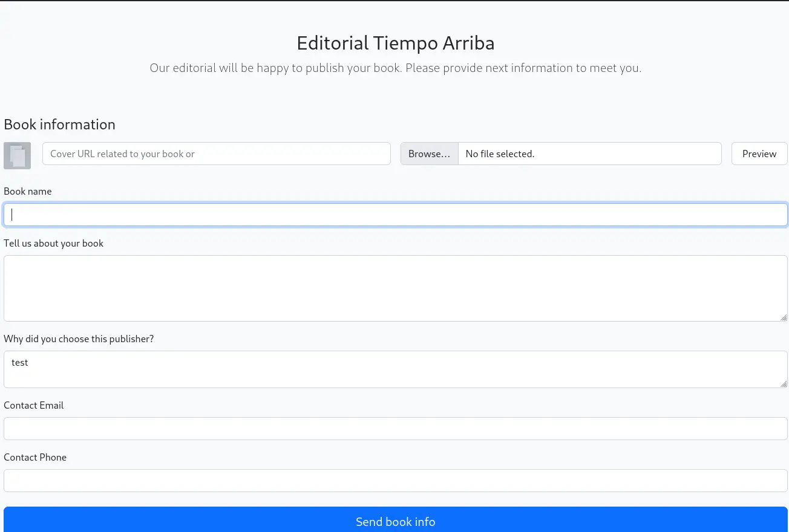Viewport: 789px width, 532px height.
Task: Click the 'Contact Email' label
Action: click(34, 405)
